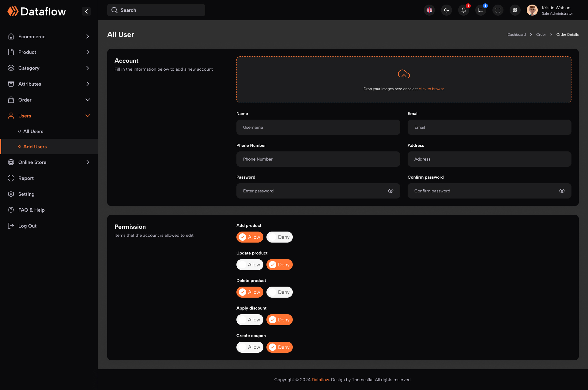This screenshot has height=390, width=588.
Task: Click the click to browse link
Action: click(x=431, y=89)
